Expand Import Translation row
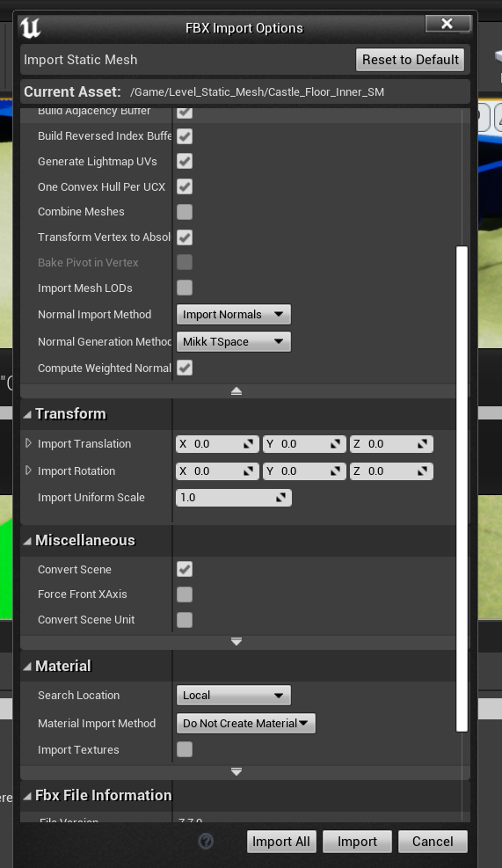The height and width of the screenshot is (868, 502). (28, 443)
